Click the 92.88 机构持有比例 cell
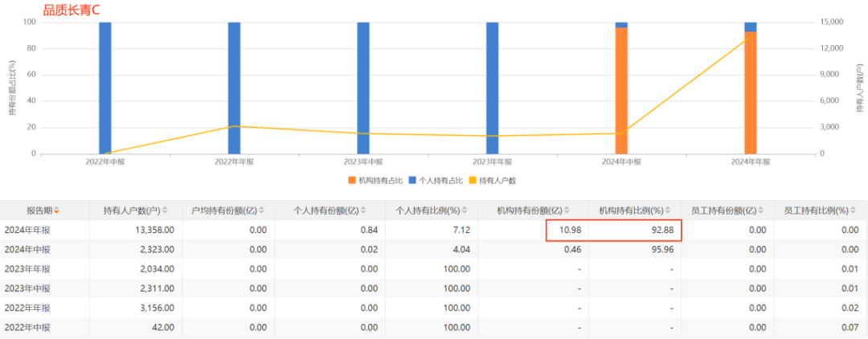The width and height of the screenshot is (868, 339). (x=663, y=230)
